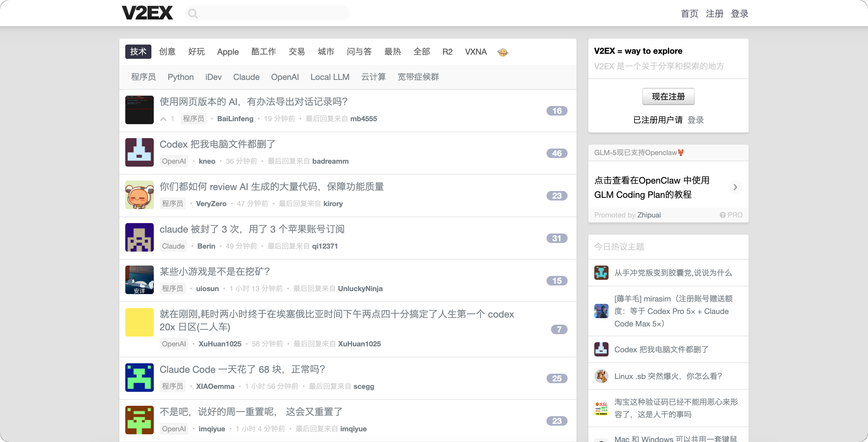Image resolution: width=868 pixels, height=442 pixels.
Task: Open last replier UnluckyNinja's profile
Action: [360, 289]
